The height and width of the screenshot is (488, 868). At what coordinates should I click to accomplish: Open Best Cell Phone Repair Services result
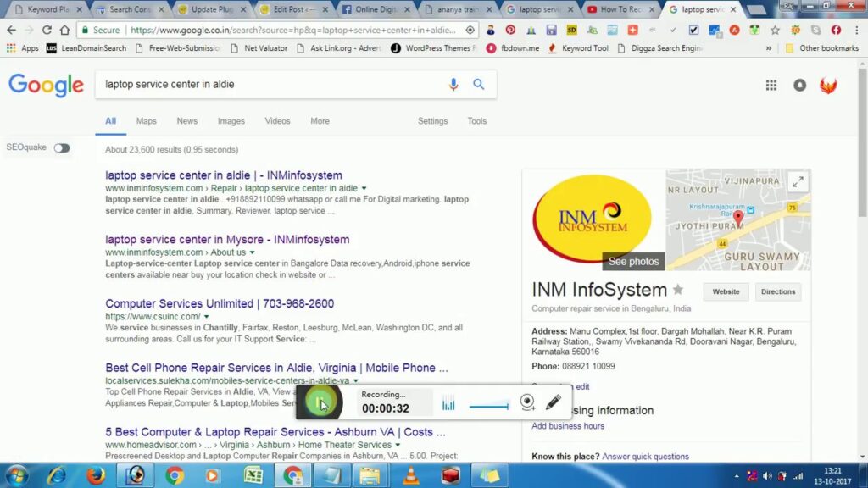coord(276,368)
